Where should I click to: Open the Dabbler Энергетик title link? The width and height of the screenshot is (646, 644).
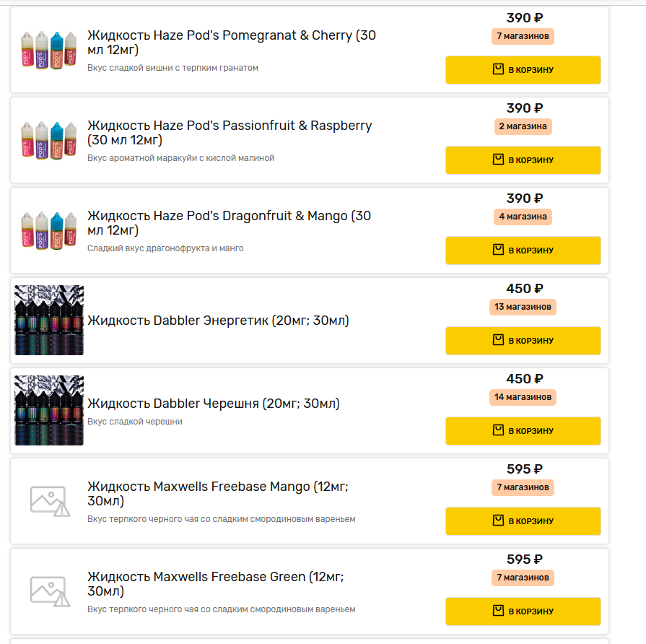[x=218, y=321]
